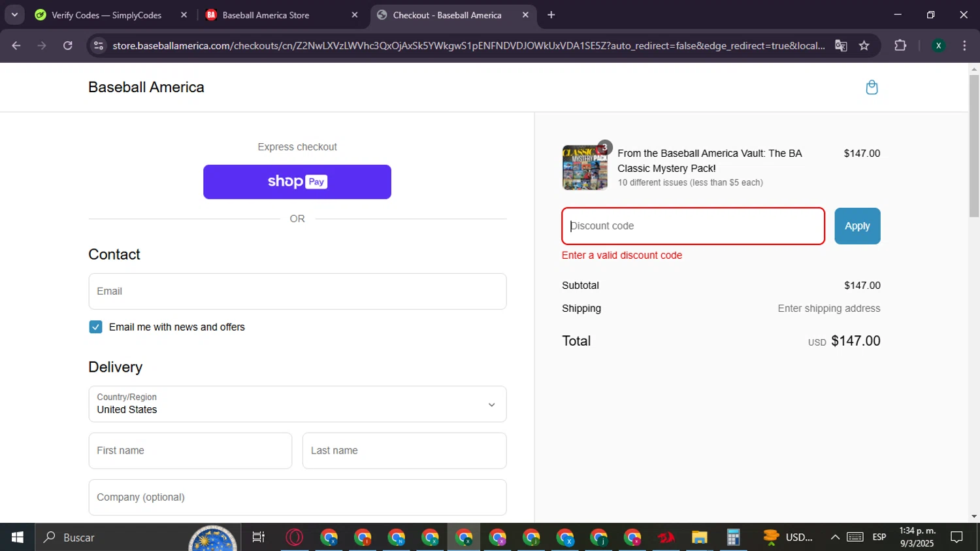Click the Subtotal label
This screenshot has width=980, height=551.
[580, 286]
